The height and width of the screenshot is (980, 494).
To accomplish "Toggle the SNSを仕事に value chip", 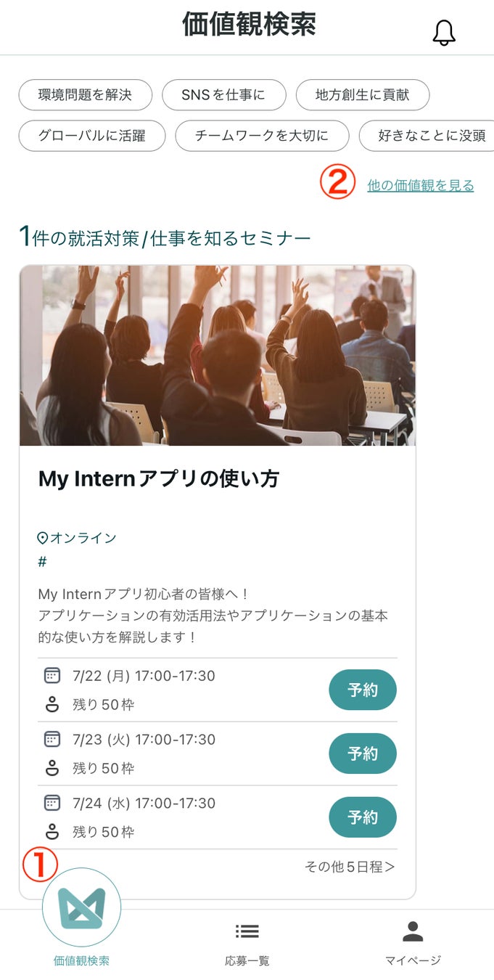I will [223, 95].
